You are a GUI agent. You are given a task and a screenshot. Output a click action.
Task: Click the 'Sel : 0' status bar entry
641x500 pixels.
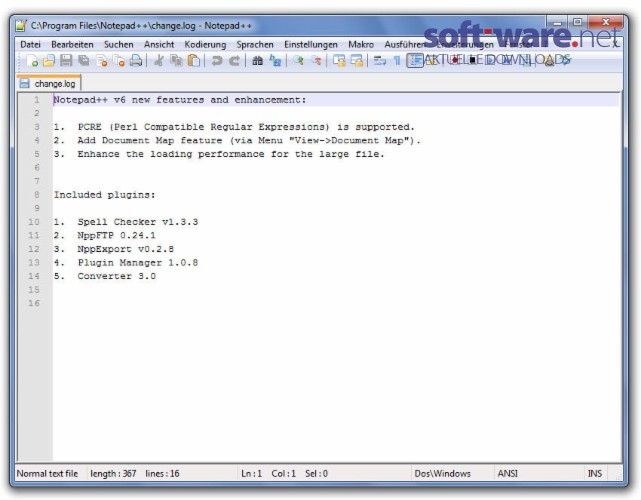pos(316,473)
